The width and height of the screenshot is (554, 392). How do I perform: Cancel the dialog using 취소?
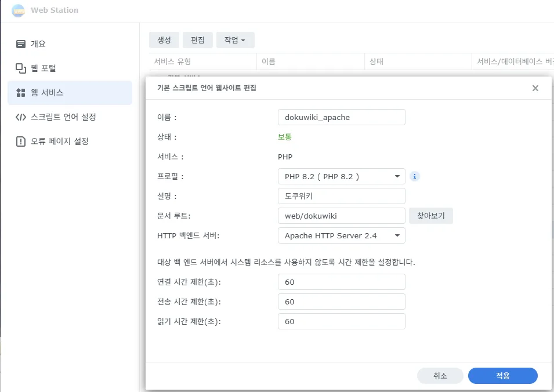(440, 376)
